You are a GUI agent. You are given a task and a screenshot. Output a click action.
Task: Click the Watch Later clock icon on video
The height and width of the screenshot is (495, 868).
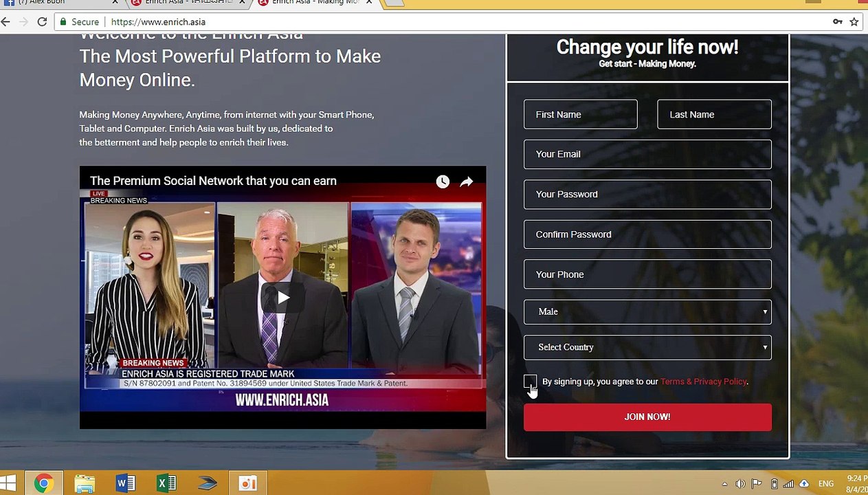tap(443, 181)
